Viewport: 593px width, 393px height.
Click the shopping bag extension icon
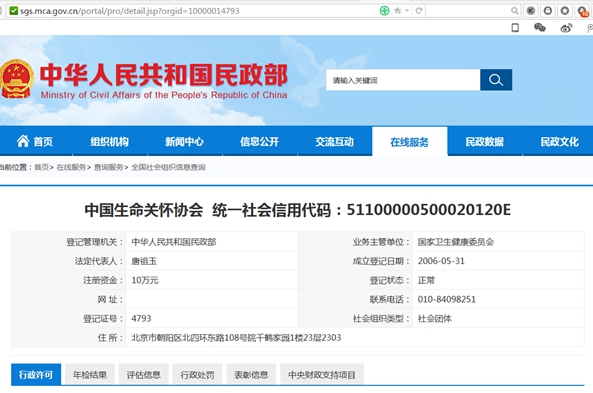coord(548,11)
